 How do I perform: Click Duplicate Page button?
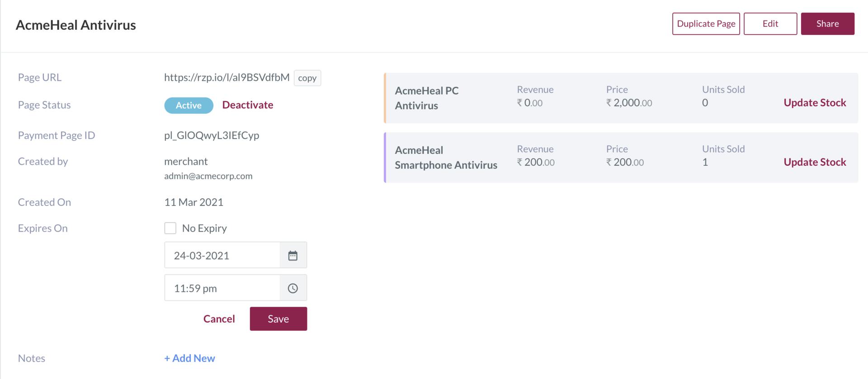706,23
